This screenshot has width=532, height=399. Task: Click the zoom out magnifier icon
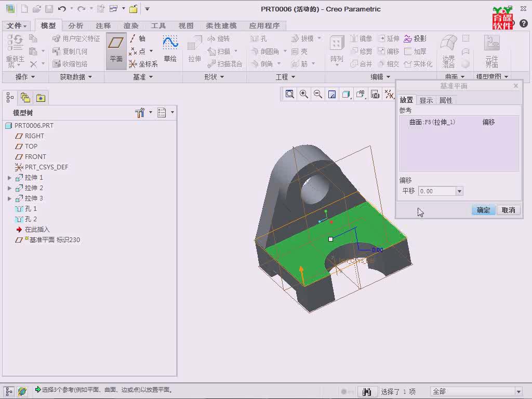(318, 94)
